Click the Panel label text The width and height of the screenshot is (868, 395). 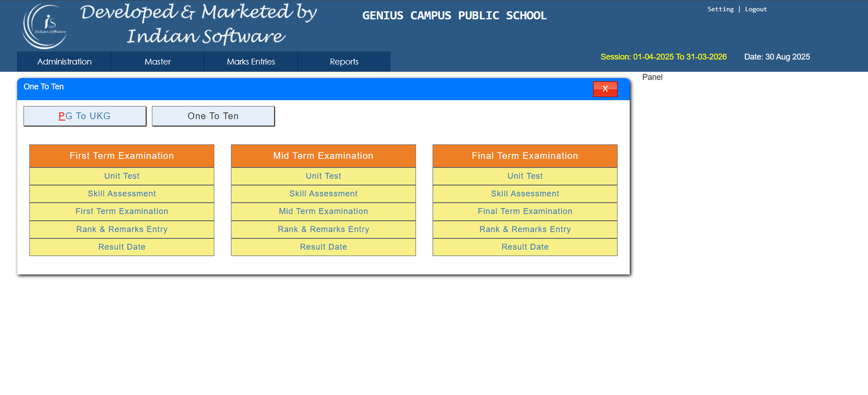652,77
